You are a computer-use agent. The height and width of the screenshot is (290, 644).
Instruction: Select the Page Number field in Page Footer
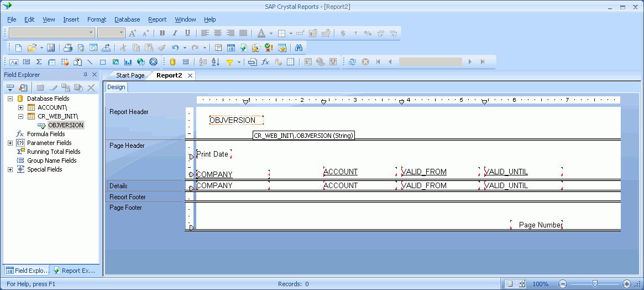click(540, 225)
